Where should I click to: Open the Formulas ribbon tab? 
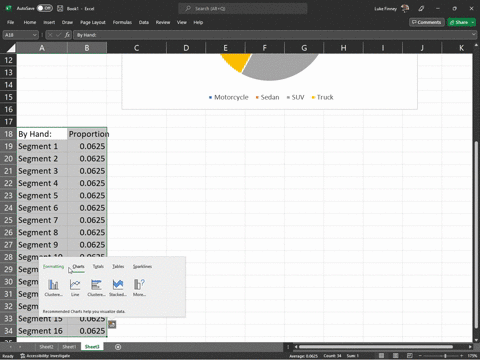point(122,22)
